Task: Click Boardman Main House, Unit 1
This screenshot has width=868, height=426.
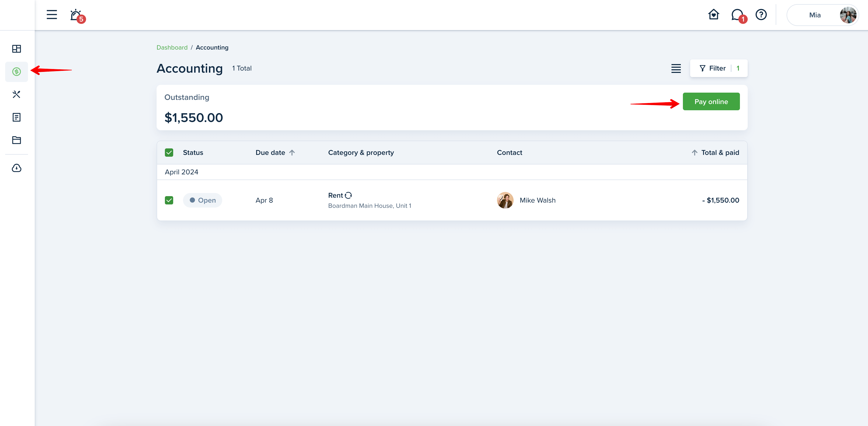Action: coord(370,206)
